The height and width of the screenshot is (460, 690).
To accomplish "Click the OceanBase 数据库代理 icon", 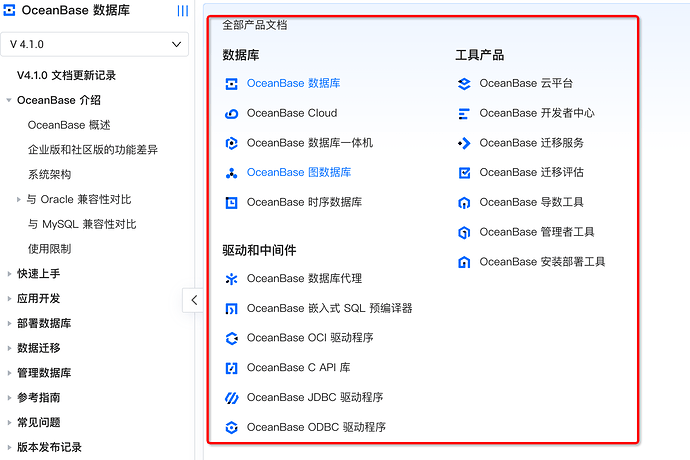I will point(231,279).
